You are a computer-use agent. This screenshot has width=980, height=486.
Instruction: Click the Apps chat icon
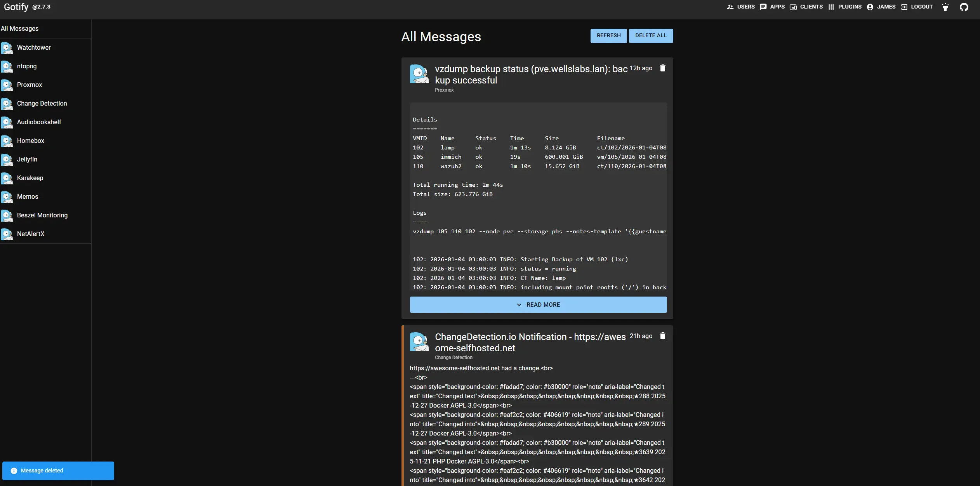pos(763,7)
